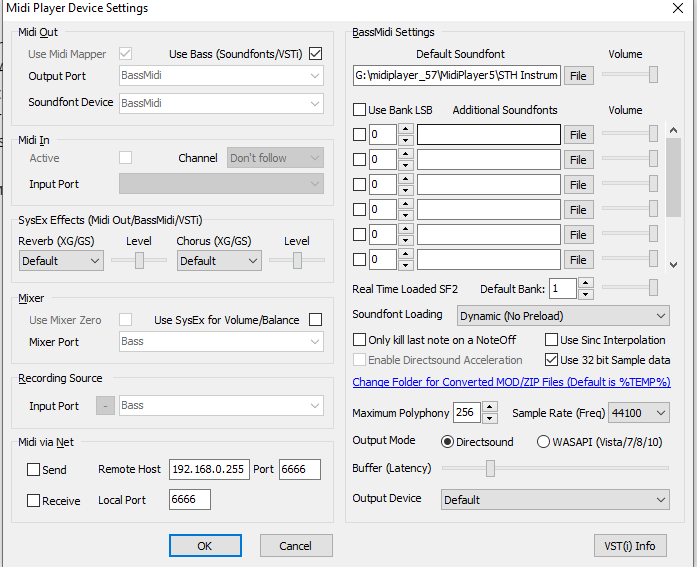Open Change Folder for Converted MOD/ZIP Files link
The width and height of the screenshot is (697, 567).
[511, 382]
